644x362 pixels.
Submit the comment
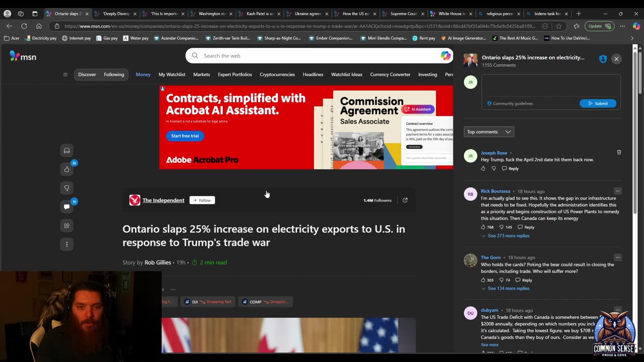(x=598, y=104)
